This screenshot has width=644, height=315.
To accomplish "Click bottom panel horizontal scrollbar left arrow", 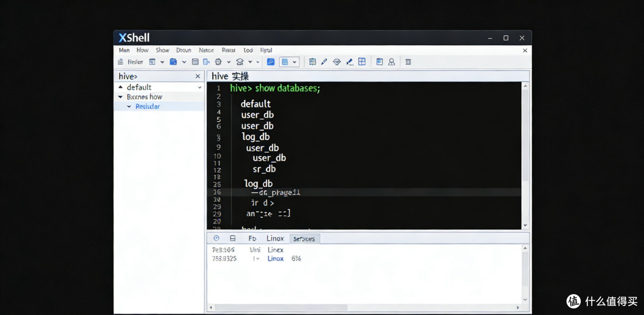I will 210,308.
